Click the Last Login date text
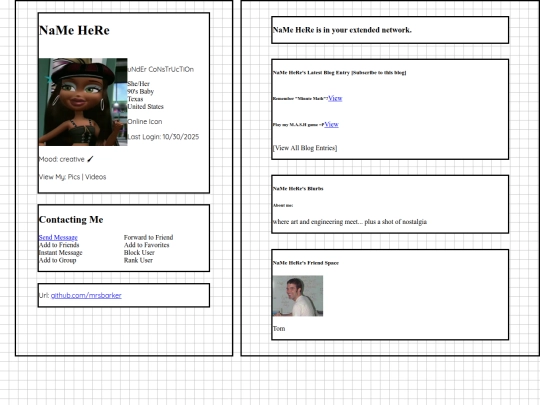 pyautogui.click(x=163, y=137)
